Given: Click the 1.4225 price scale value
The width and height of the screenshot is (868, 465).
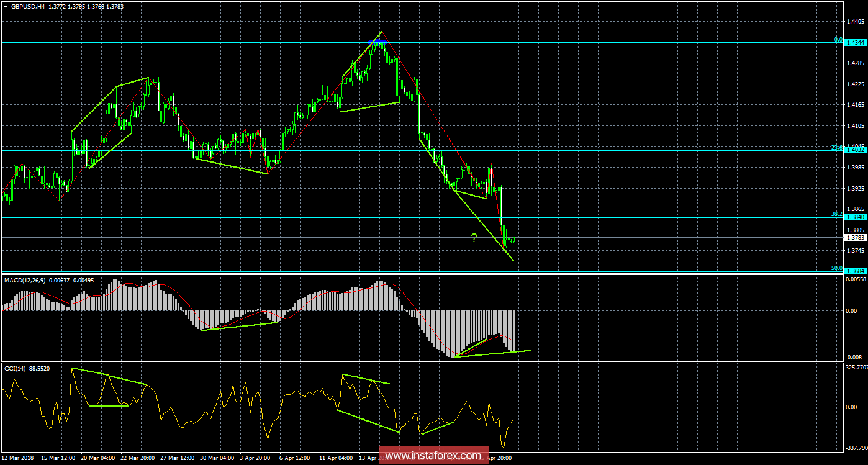Looking at the screenshot, I should pos(855,84).
